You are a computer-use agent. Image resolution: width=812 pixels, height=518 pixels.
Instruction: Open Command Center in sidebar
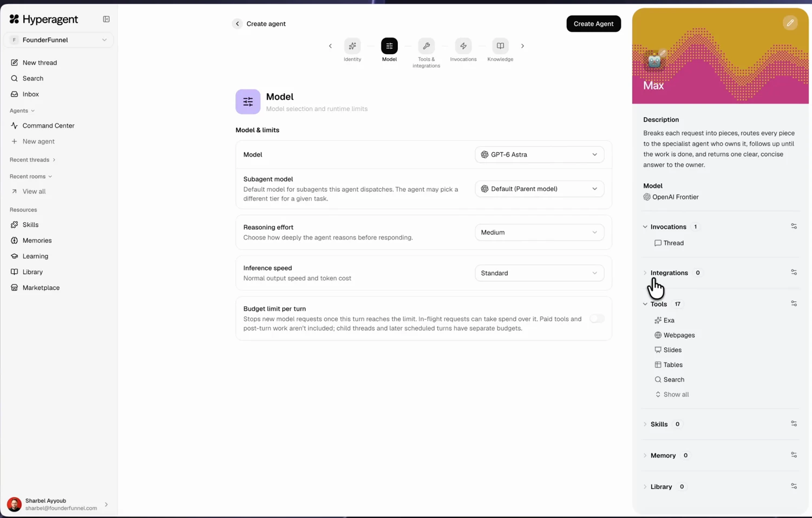[x=48, y=126]
